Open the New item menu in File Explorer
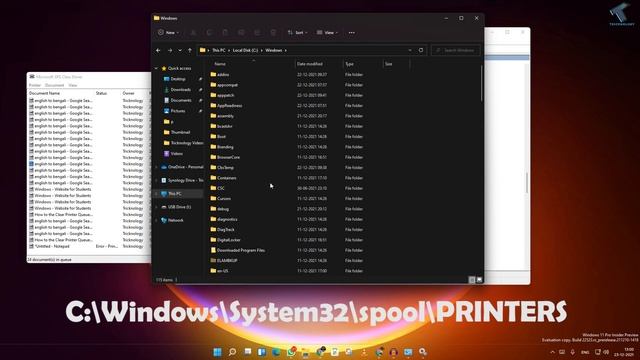 point(168,32)
